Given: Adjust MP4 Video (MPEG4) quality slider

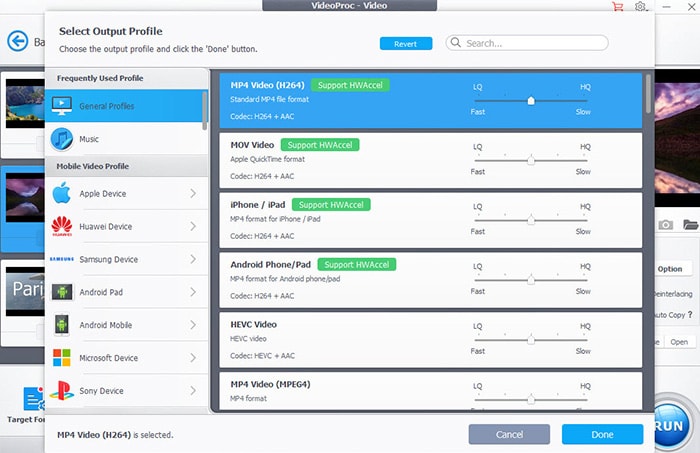Looking at the screenshot, I should click(x=531, y=399).
